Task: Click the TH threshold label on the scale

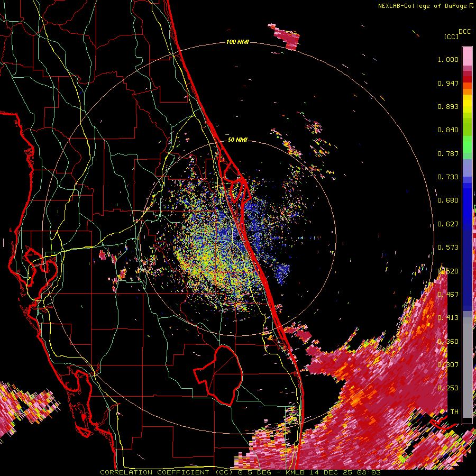Action: [454, 412]
